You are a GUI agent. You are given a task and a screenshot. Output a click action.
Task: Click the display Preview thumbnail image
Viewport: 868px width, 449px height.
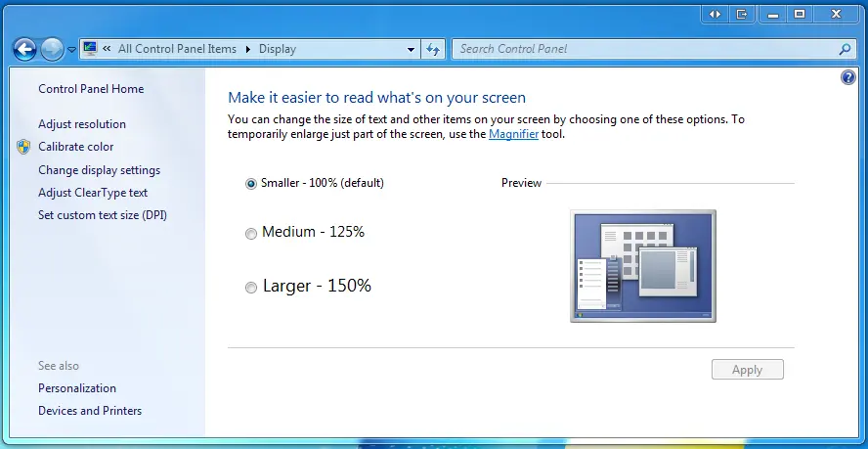[642, 265]
